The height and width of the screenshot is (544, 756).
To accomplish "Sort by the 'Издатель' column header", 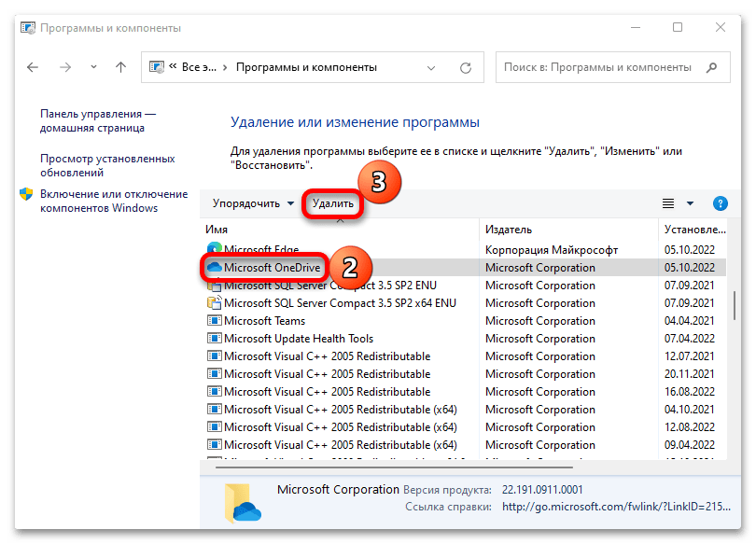I will click(x=569, y=230).
